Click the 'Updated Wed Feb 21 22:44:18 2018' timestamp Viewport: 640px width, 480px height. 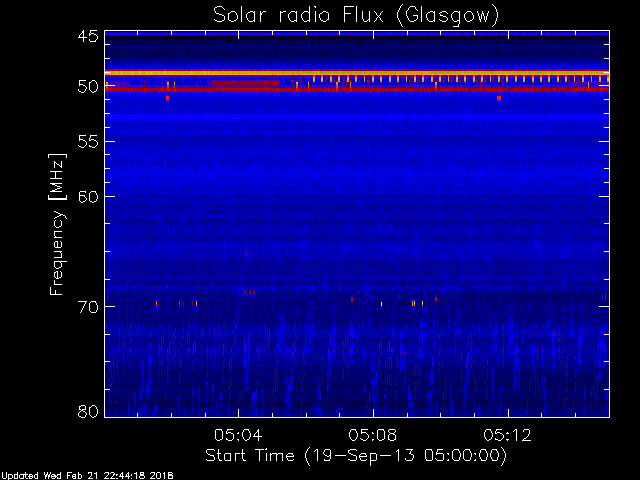tap(87, 476)
